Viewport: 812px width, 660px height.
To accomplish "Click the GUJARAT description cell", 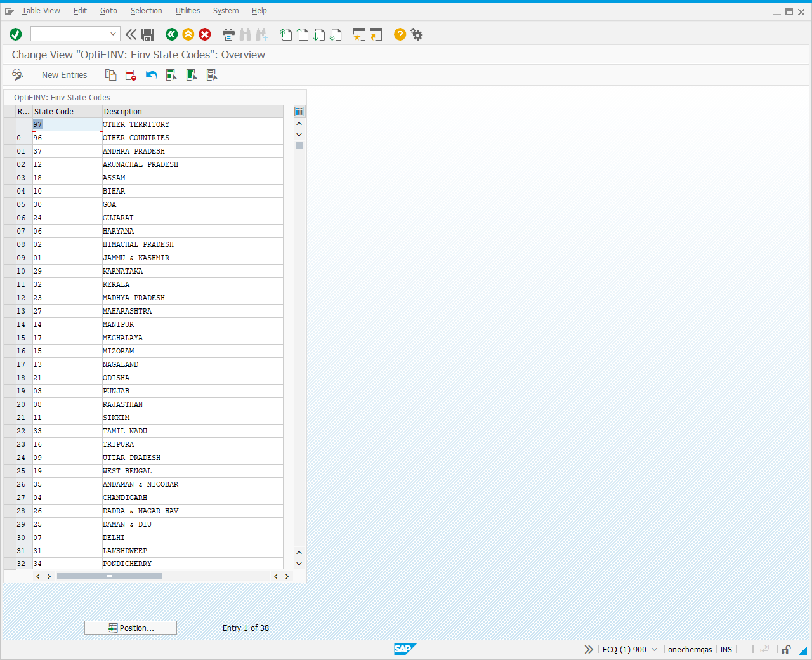I will click(x=193, y=218).
